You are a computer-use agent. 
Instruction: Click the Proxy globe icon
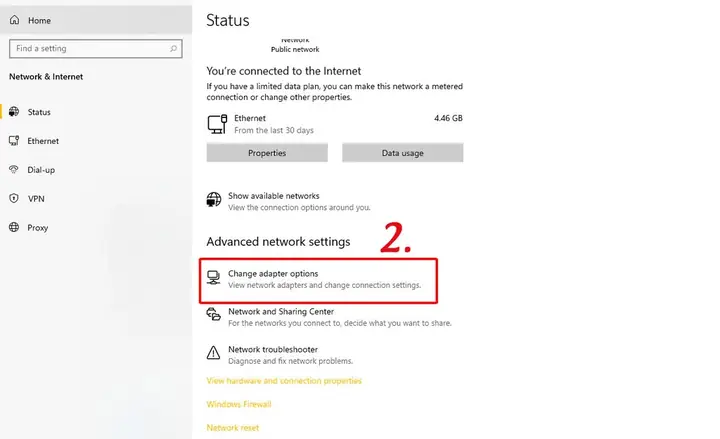click(x=14, y=227)
